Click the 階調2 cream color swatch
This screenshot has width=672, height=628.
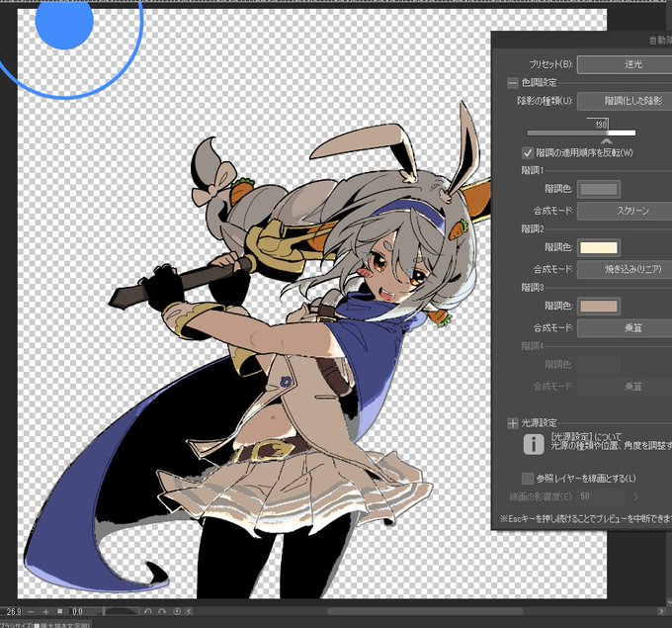(x=599, y=247)
